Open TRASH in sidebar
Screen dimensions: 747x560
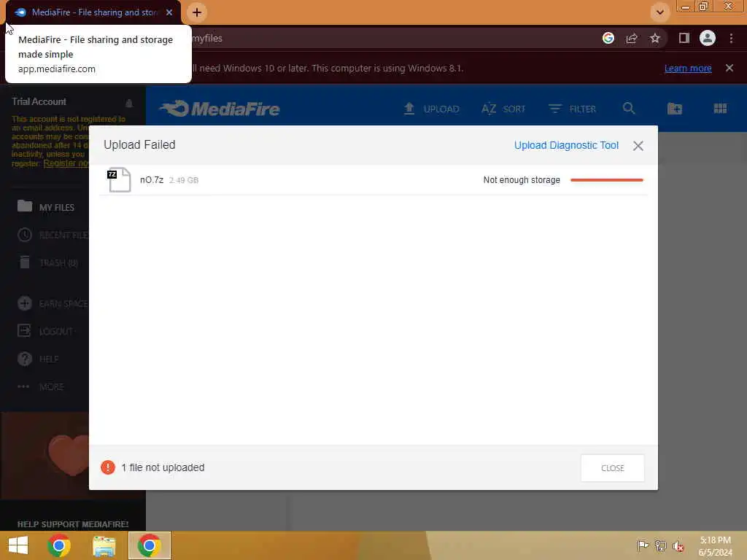[x=47, y=262]
